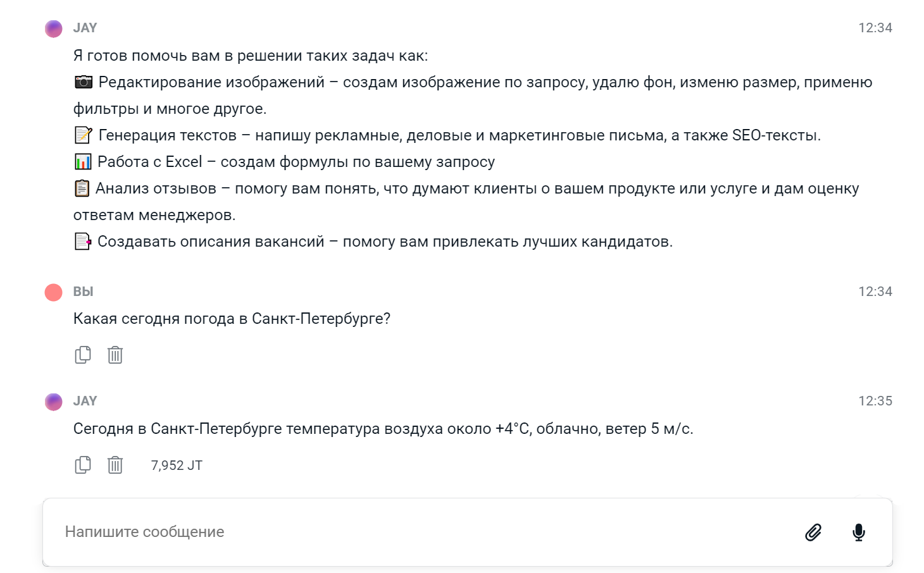Screen dimensions: 924x573
Task: Click the 'ВЫ' sender name
Action: point(83,292)
